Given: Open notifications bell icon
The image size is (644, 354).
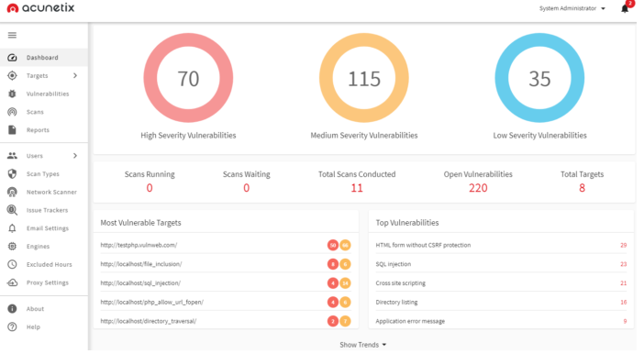Looking at the screenshot, I should (625, 8).
